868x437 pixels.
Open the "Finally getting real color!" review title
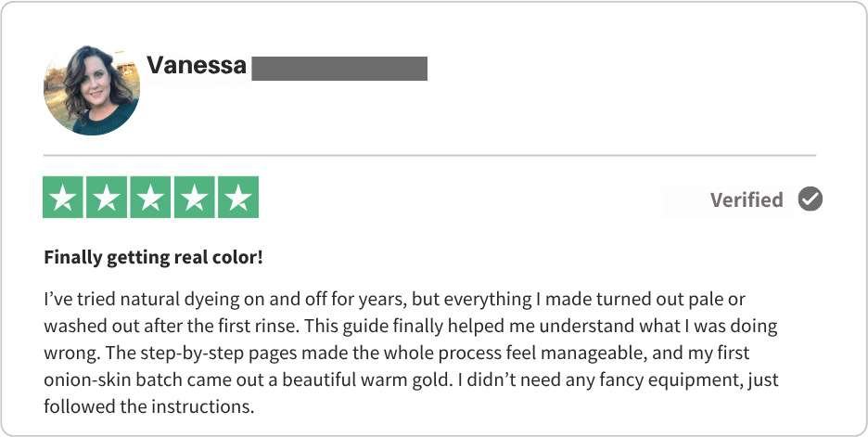click(x=153, y=257)
